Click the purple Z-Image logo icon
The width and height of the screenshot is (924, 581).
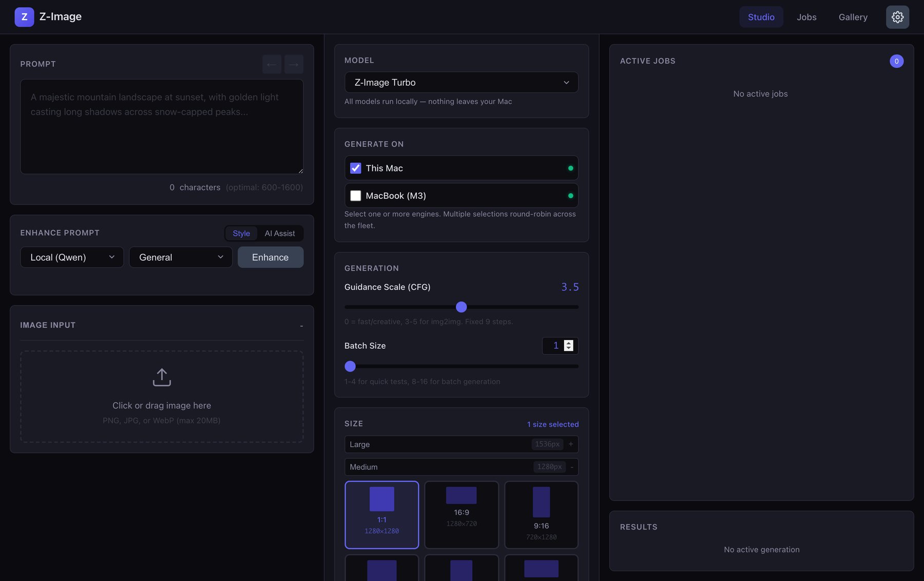pos(24,17)
